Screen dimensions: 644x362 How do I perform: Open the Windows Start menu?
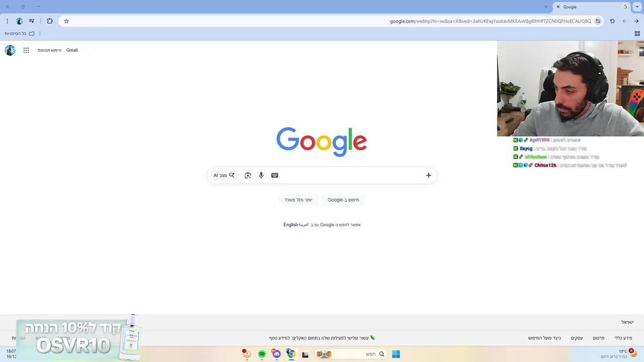396,354
